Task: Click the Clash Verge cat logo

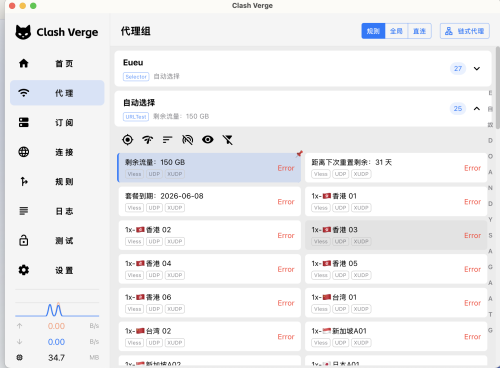Action: 23,32
